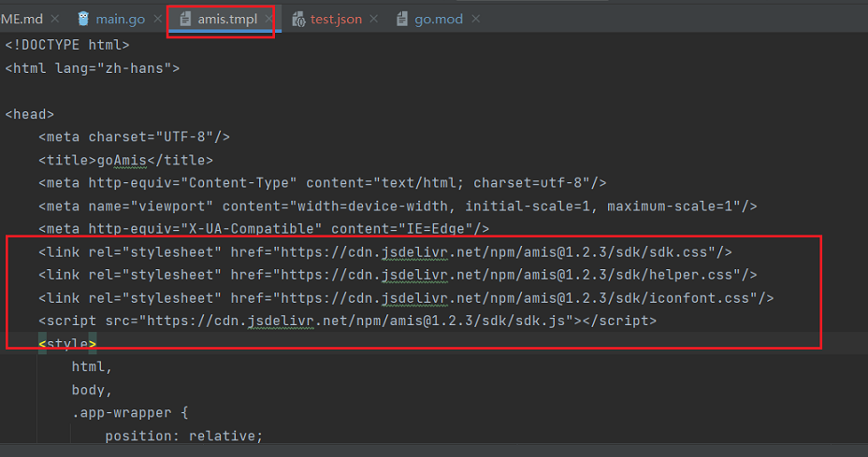The image size is (868, 457).
Task: Close the ME.md tab
Action: [55, 19]
